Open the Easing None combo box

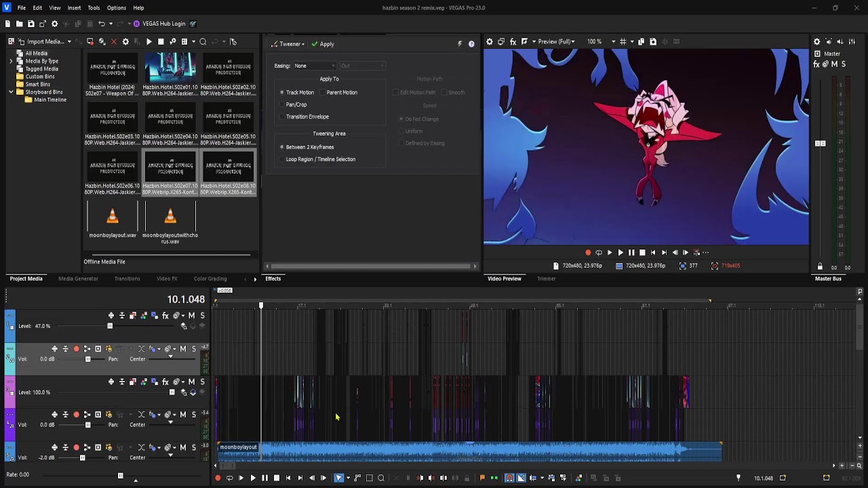(x=315, y=66)
